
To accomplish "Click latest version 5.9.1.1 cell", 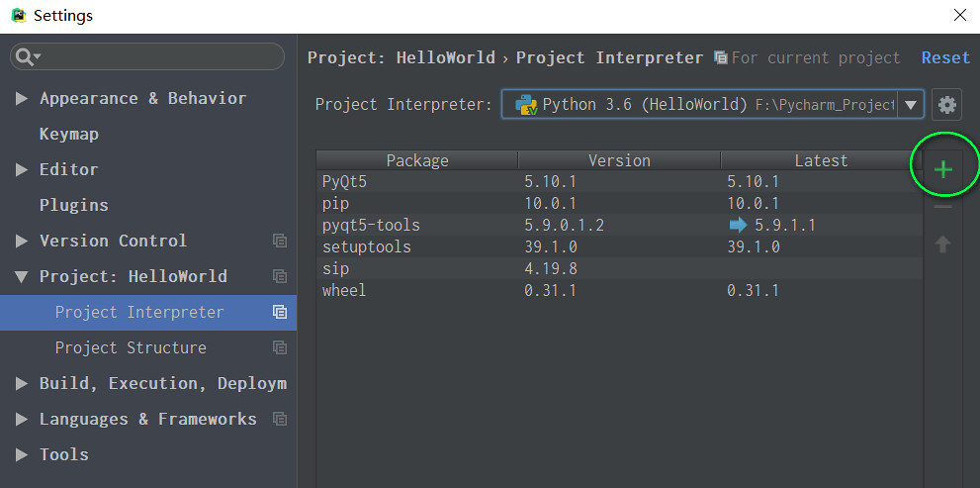I will tap(785, 226).
